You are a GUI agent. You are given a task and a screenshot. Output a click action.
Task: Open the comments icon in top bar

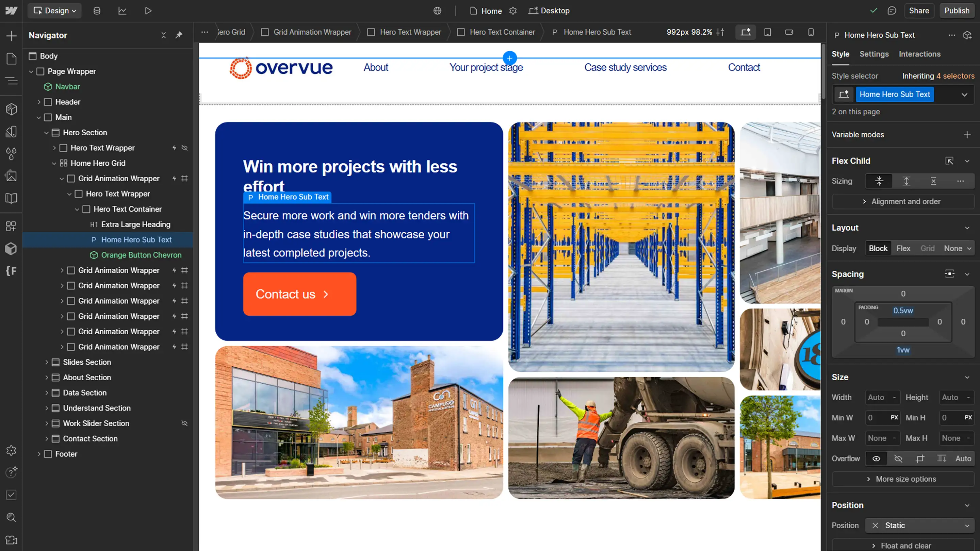tap(892, 11)
